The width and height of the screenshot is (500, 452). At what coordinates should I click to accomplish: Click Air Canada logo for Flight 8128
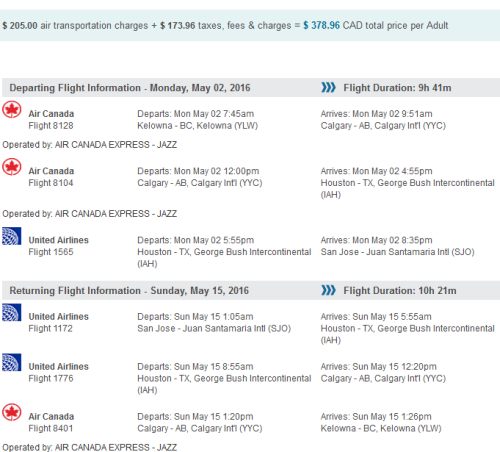pyautogui.click(x=12, y=110)
